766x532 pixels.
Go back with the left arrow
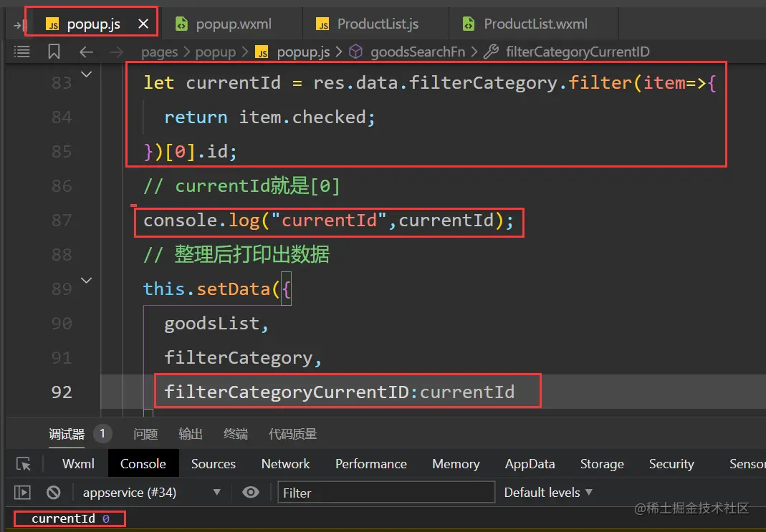pyautogui.click(x=86, y=52)
